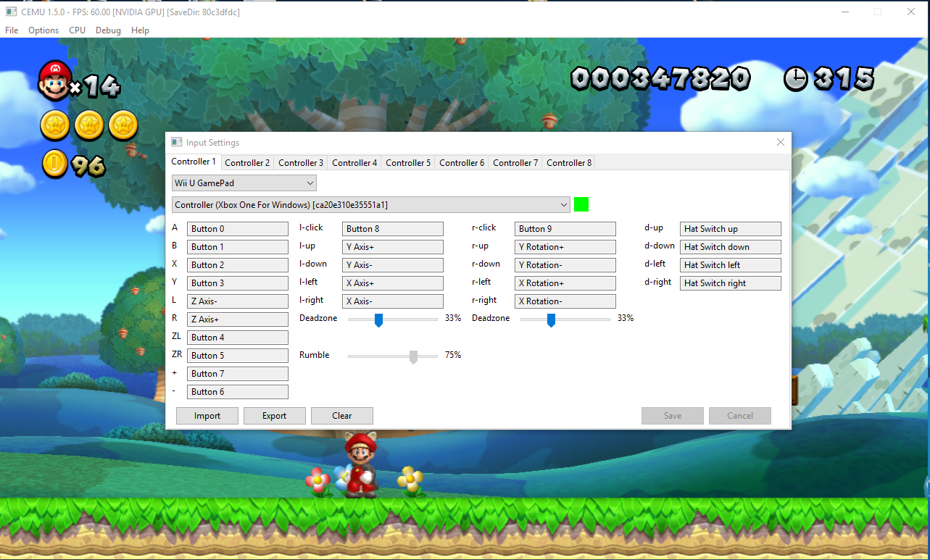Click the Import button

[x=207, y=416]
